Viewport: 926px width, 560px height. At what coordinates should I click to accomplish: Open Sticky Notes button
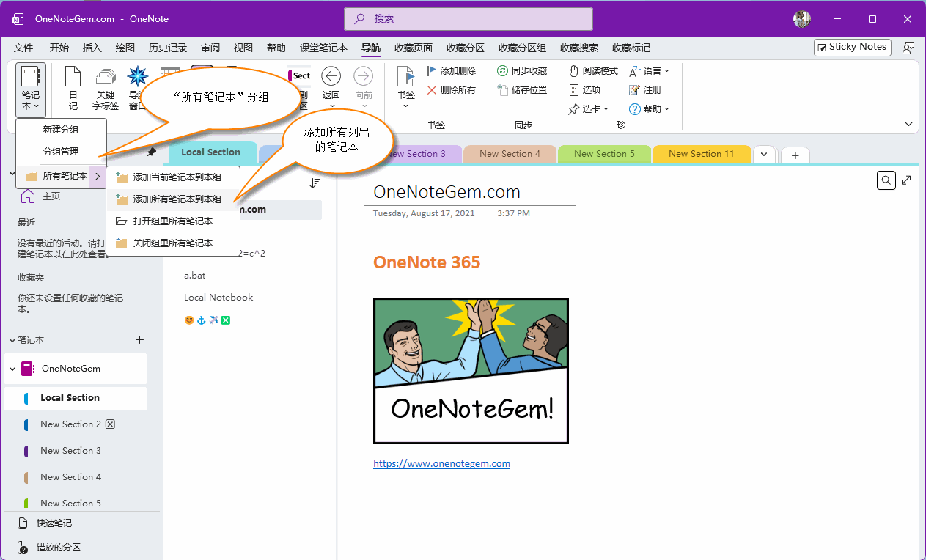pyautogui.click(x=852, y=47)
